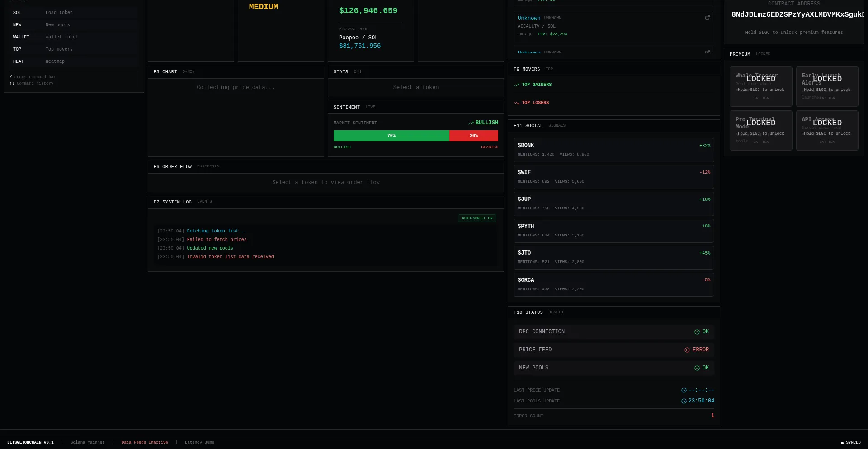Expand the PREMIUM locked section
868x449 pixels.
[x=740, y=54]
